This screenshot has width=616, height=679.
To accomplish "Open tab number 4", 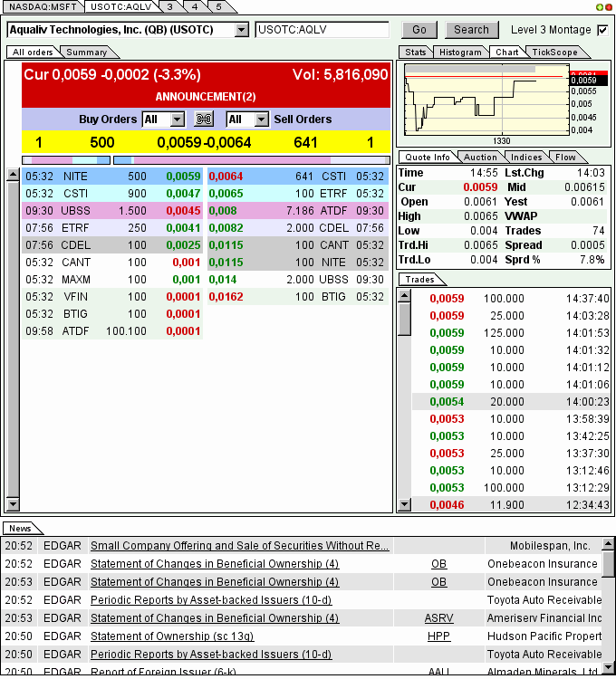I will 195,7.
